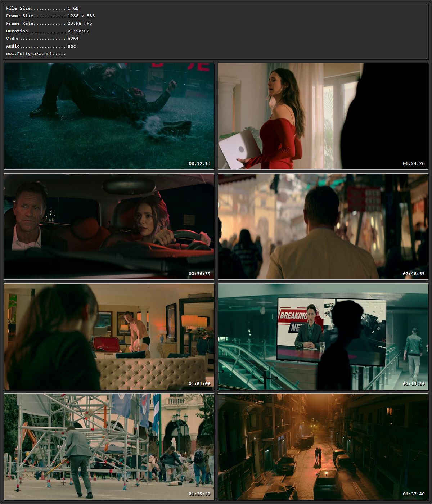Select the Audio line showing aac

coord(41,46)
